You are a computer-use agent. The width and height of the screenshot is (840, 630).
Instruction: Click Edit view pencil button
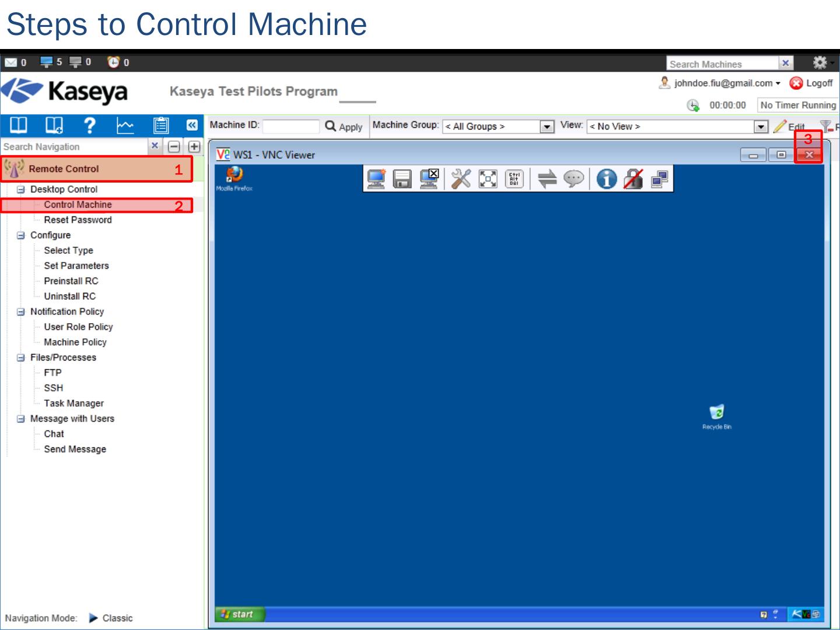pos(789,127)
